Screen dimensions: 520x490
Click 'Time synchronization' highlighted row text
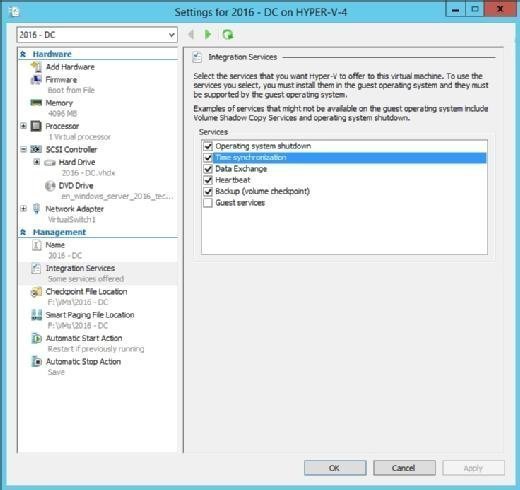(x=251, y=158)
